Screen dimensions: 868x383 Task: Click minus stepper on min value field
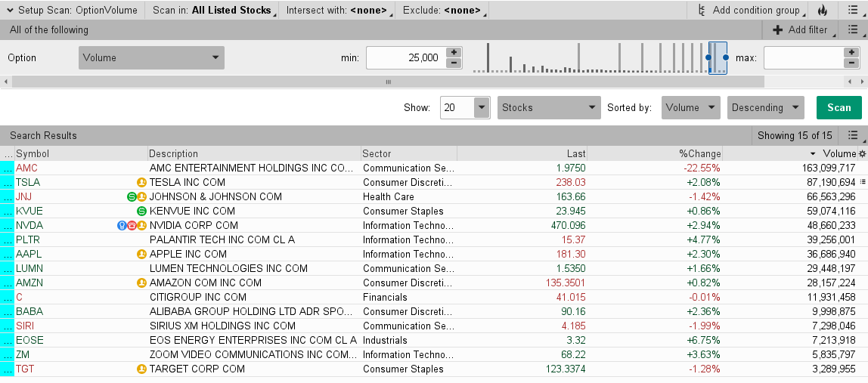tap(454, 63)
